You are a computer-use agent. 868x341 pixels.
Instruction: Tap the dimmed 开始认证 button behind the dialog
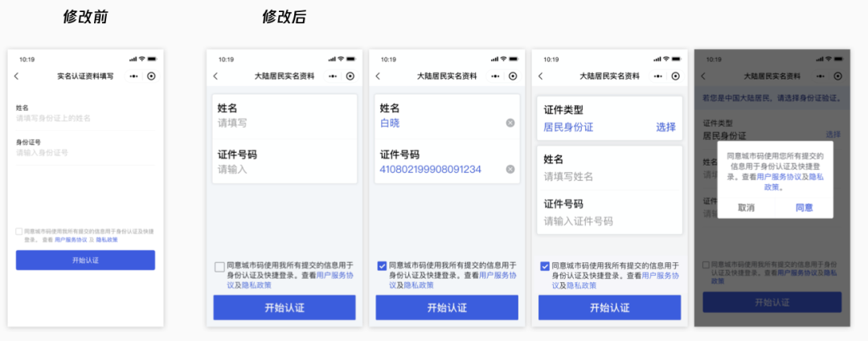pyautogui.click(x=772, y=302)
